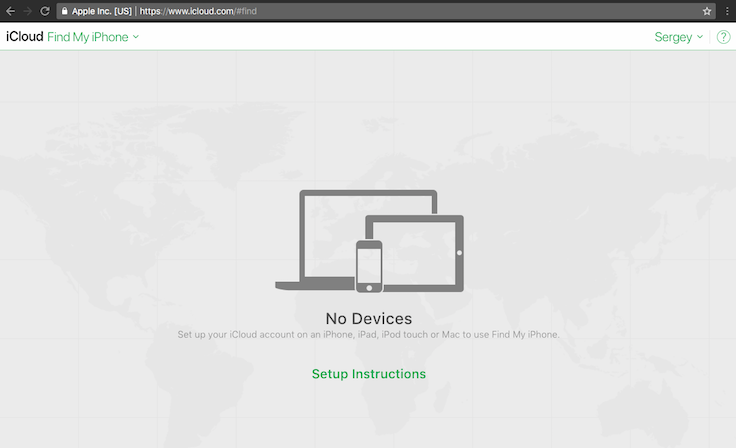The width and height of the screenshot is (736, 448).
Task: Click the browser back arrow
Action: click(10, 11)
